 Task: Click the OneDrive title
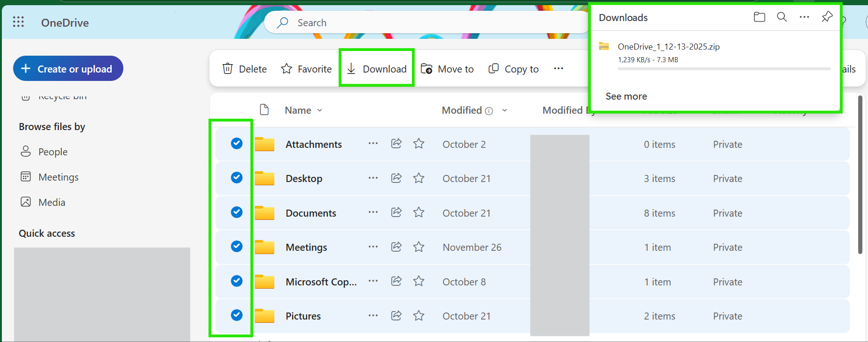pyautogui.click(x=65, y=22)
